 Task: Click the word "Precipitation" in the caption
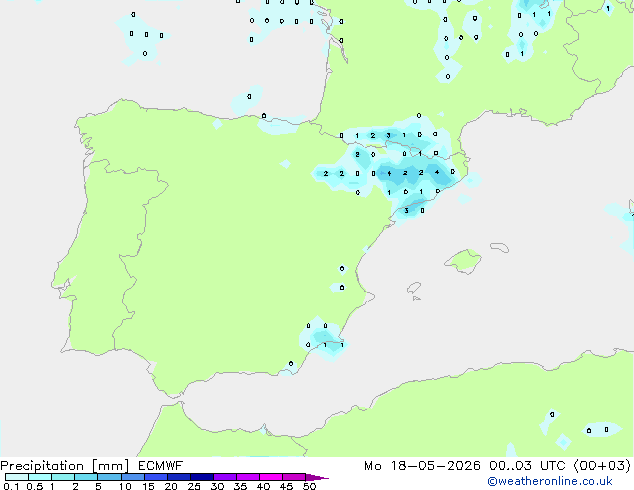42,466
